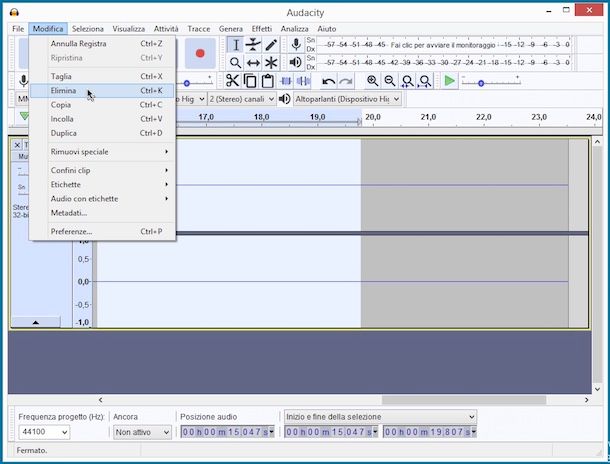Click the Cut scissors icon
This screenshot has width=610, height=464.
click(232, 81)
